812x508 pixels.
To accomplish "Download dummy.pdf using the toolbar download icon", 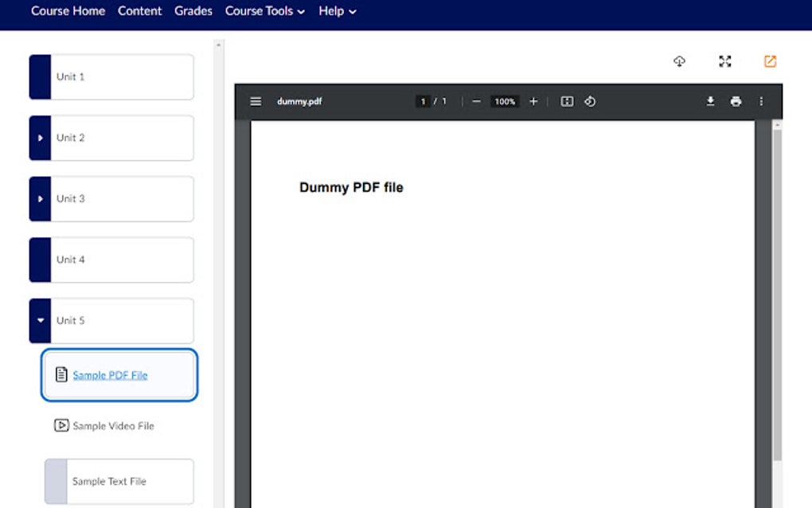I will pyautogui.click(x=709, y=101).
